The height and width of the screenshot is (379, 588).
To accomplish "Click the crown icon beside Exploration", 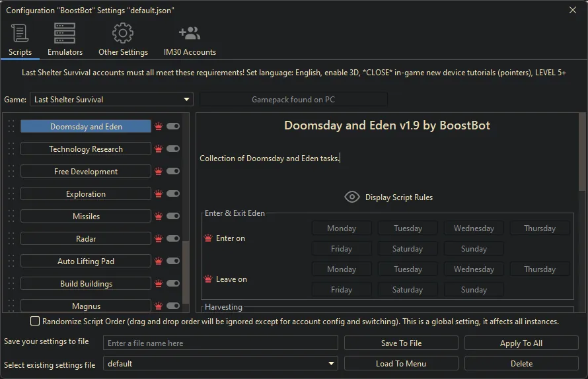I will point(159,194).
